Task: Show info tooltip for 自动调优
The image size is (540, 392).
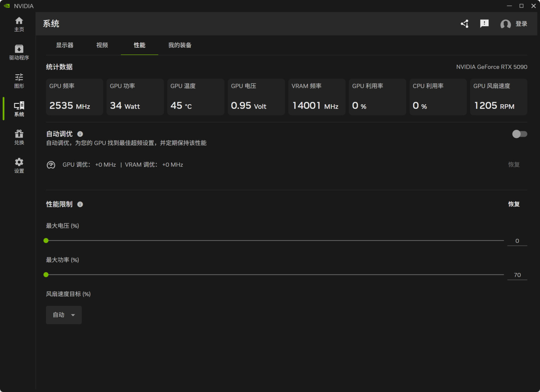Action: pos(80,134)
